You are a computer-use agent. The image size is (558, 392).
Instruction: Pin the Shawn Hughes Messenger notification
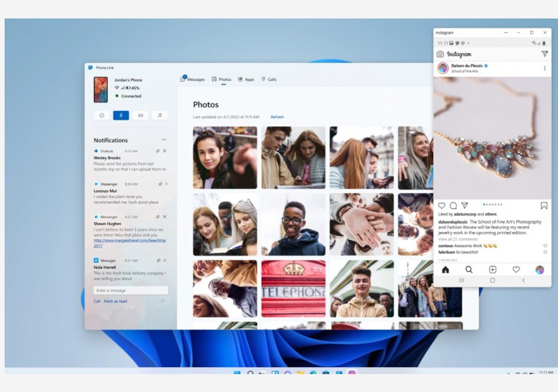[158, 217]
